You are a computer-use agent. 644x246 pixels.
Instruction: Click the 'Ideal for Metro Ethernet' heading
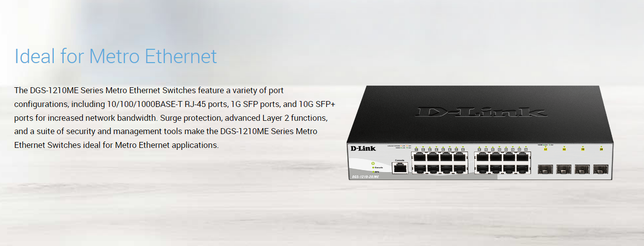115,56
